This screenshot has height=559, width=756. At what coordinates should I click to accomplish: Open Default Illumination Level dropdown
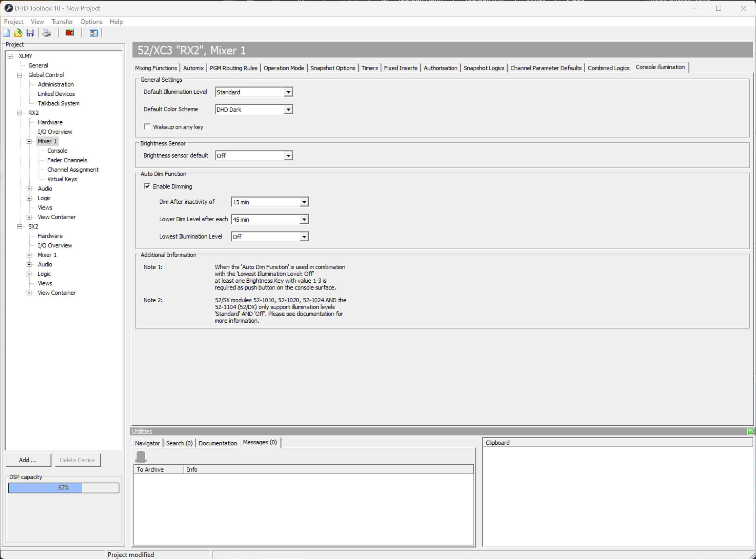pyautogui.click(x=288, y=92)
